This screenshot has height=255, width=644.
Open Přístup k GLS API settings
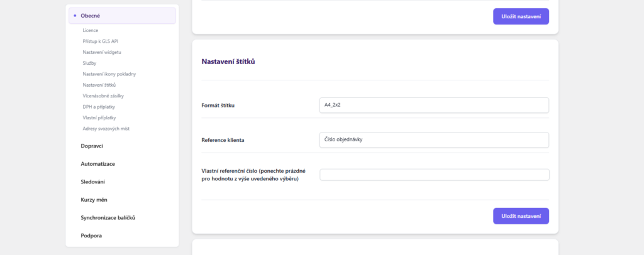[x=101, y=41]
